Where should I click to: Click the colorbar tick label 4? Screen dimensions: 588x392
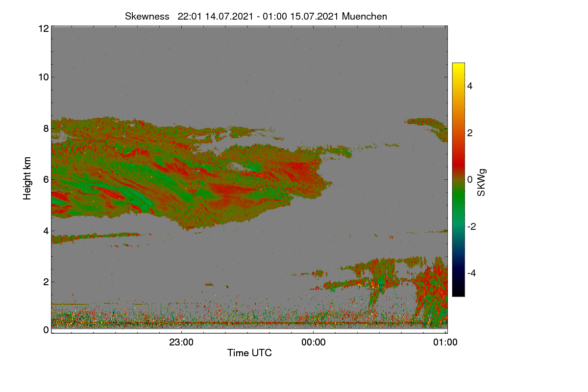pos(470,86)
